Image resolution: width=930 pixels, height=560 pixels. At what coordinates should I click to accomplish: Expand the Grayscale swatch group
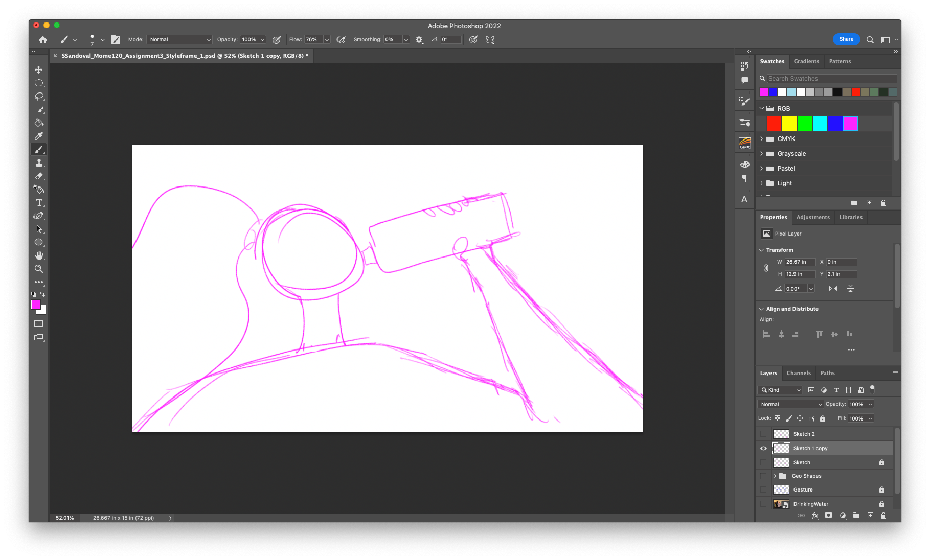click(x=761, y=154)
